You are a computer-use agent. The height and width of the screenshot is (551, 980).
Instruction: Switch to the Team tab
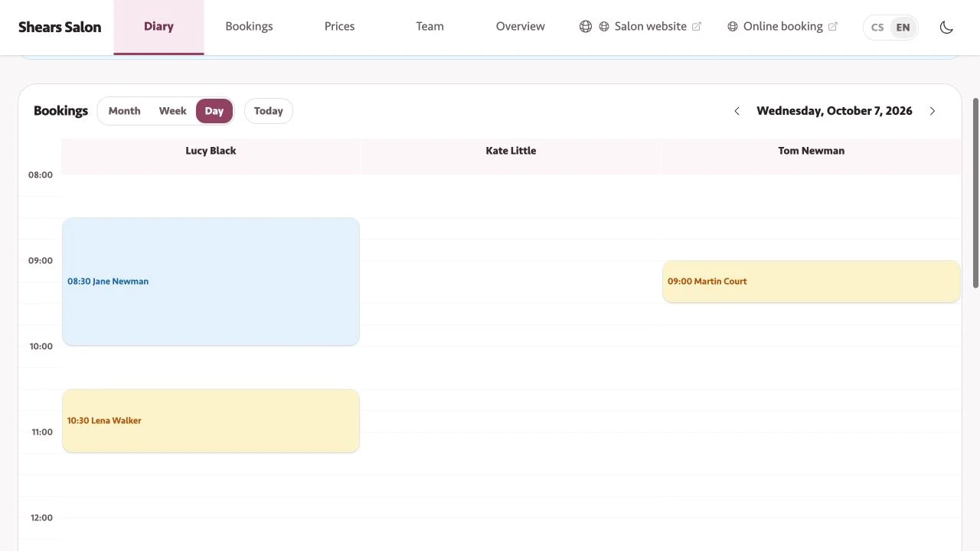430,27
